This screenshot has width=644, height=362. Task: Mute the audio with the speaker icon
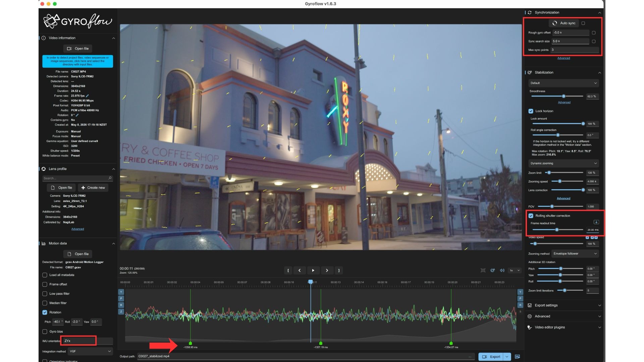(x=502, y=270)
